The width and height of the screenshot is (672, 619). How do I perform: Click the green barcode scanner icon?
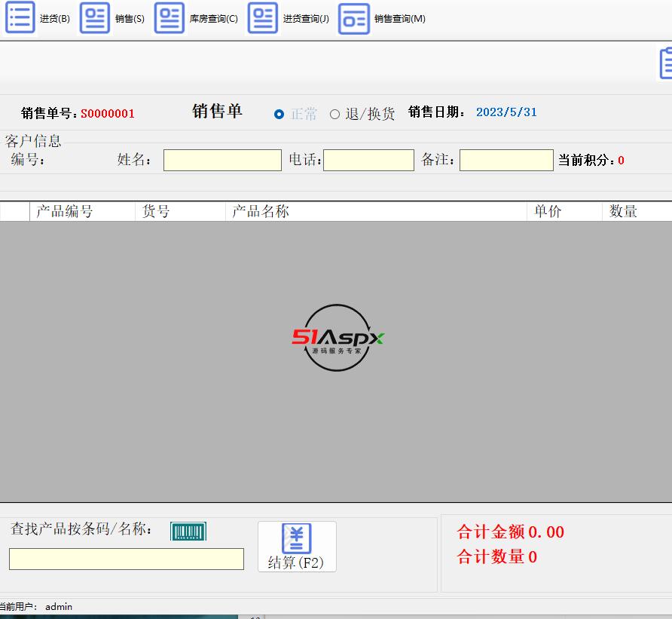(x=188, y=532)
